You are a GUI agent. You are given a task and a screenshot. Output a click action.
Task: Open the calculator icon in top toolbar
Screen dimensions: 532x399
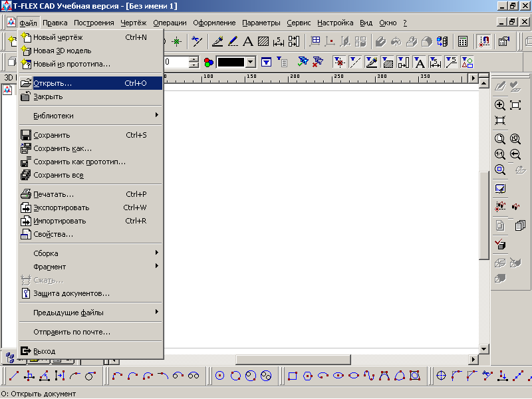coord(463,41)
